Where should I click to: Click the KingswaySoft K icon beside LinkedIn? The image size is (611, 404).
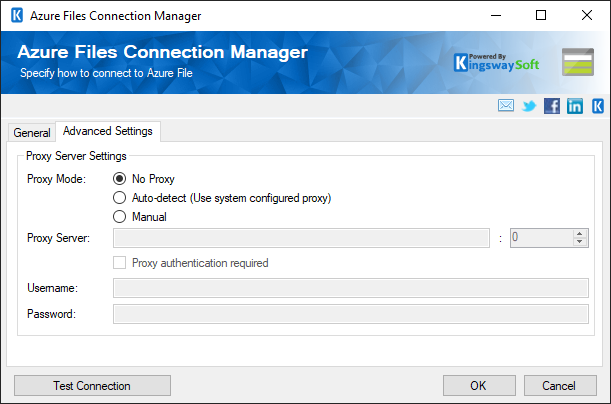click(x=598, y=106)
